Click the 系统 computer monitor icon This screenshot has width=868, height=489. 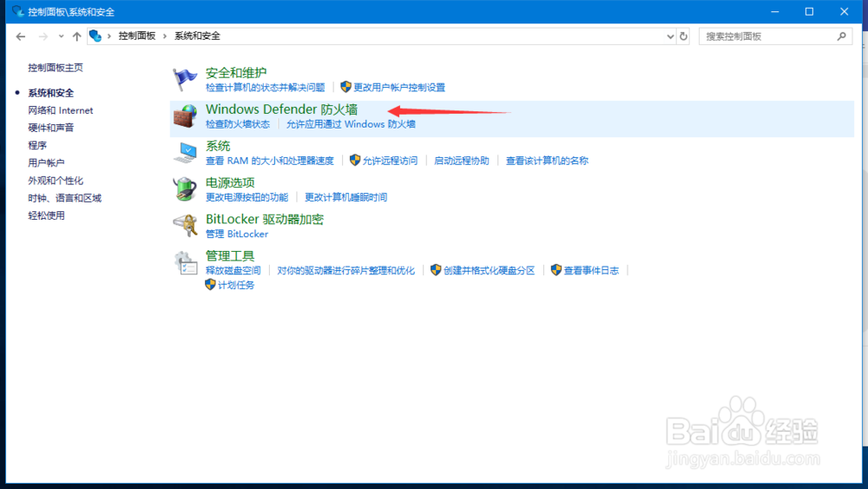[x=185, y=153]
